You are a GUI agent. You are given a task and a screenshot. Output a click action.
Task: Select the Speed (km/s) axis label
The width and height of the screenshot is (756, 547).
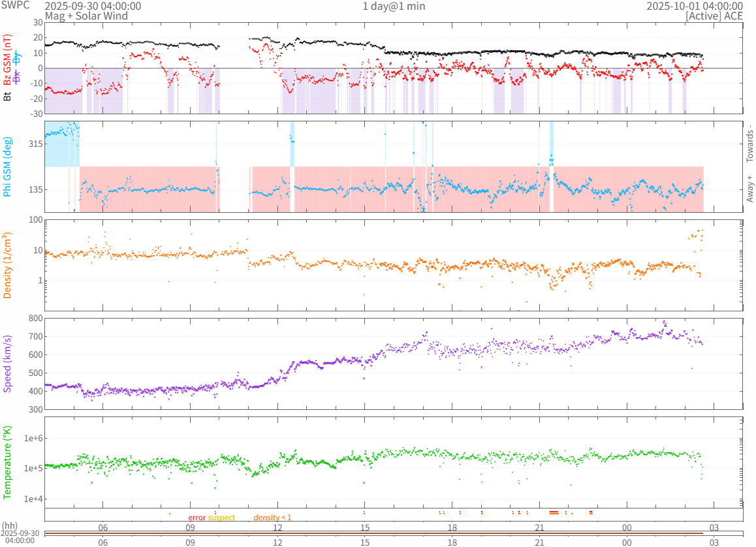click(8, 364)
